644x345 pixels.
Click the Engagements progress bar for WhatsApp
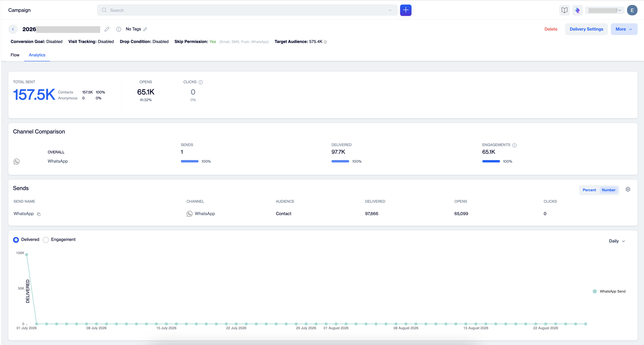coord(491,161)
